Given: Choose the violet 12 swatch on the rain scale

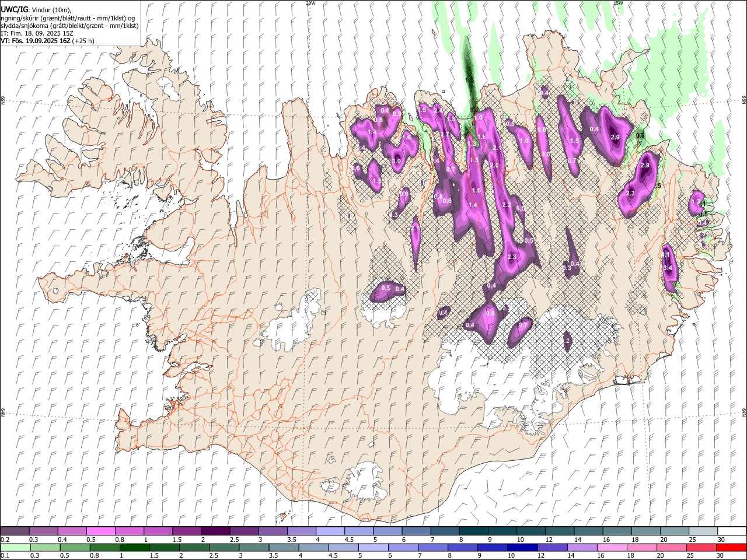Looking at the screenshot, I should [551, 548].
